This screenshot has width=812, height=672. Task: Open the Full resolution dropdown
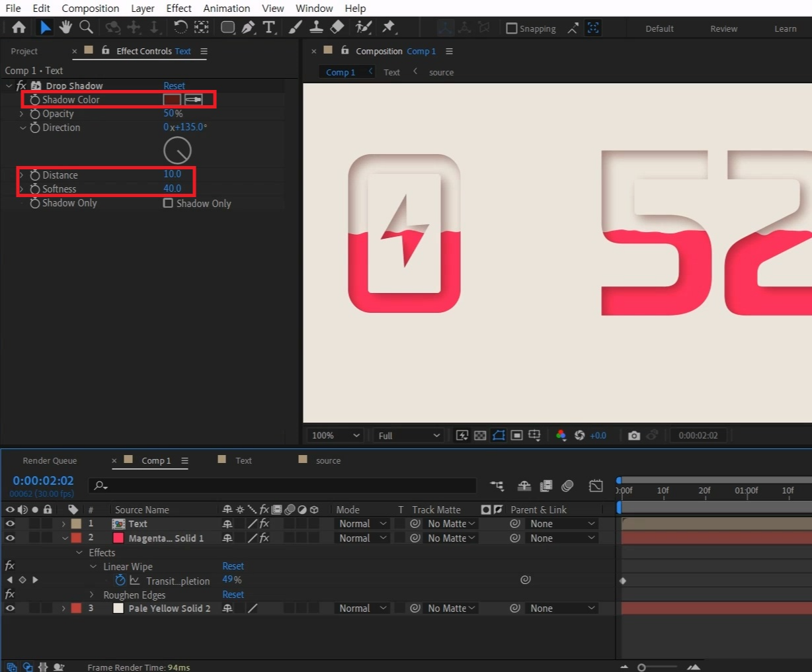[409, 435]
